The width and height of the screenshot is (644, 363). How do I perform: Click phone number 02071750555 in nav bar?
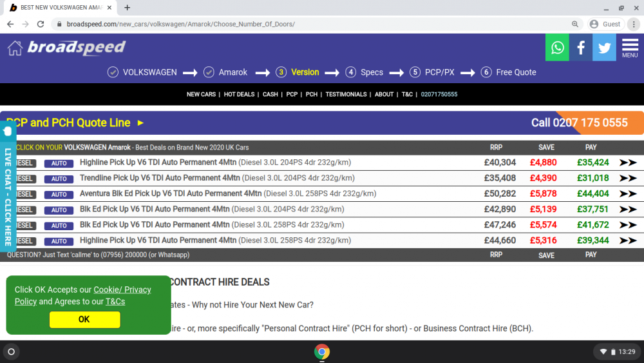pos(439,95)
